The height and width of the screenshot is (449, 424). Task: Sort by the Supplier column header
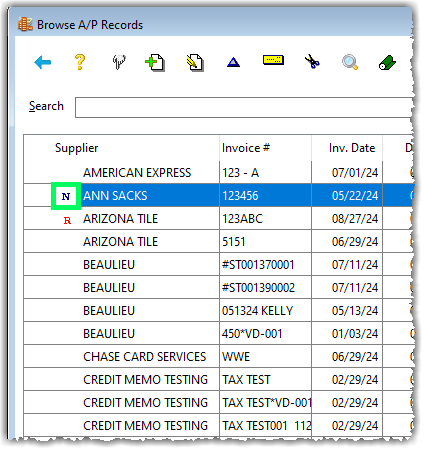point(77,148)
